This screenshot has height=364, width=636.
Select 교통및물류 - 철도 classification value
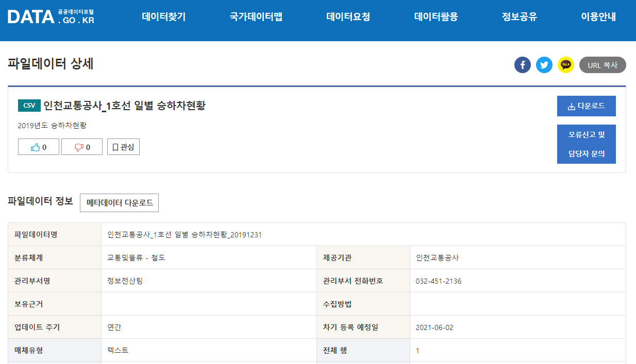137,258
